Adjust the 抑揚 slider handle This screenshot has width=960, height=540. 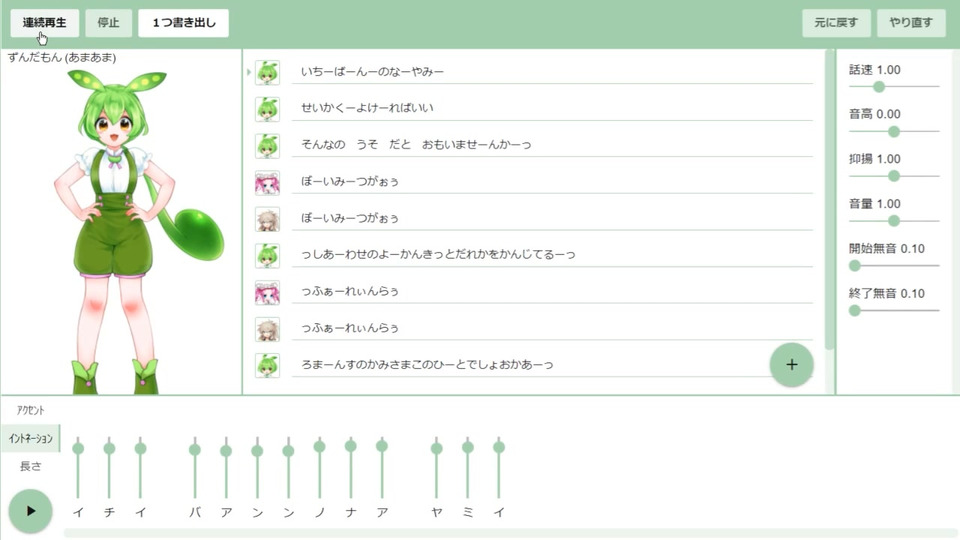pyautogui.click(x=894, y=176)
